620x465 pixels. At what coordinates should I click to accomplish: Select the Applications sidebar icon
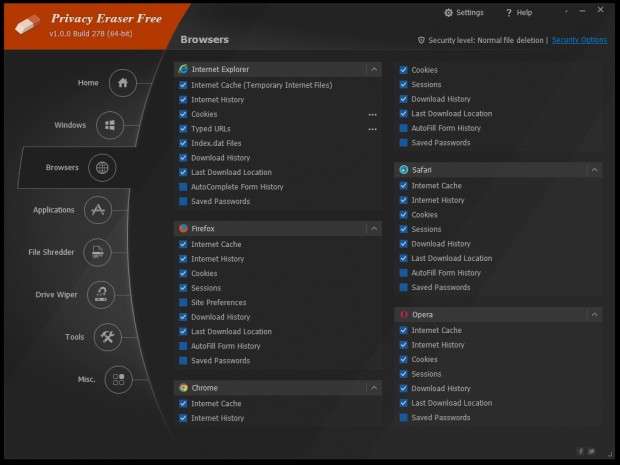tap(97, 210)
